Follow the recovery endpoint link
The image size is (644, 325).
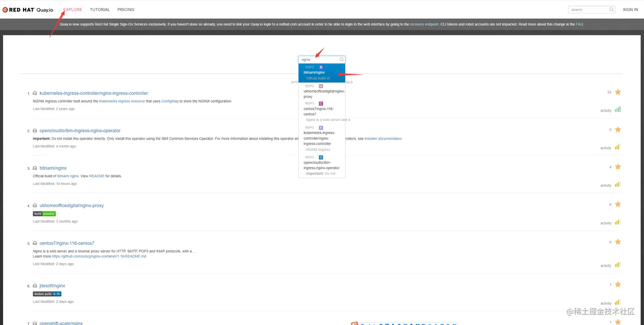pos(424,24)
